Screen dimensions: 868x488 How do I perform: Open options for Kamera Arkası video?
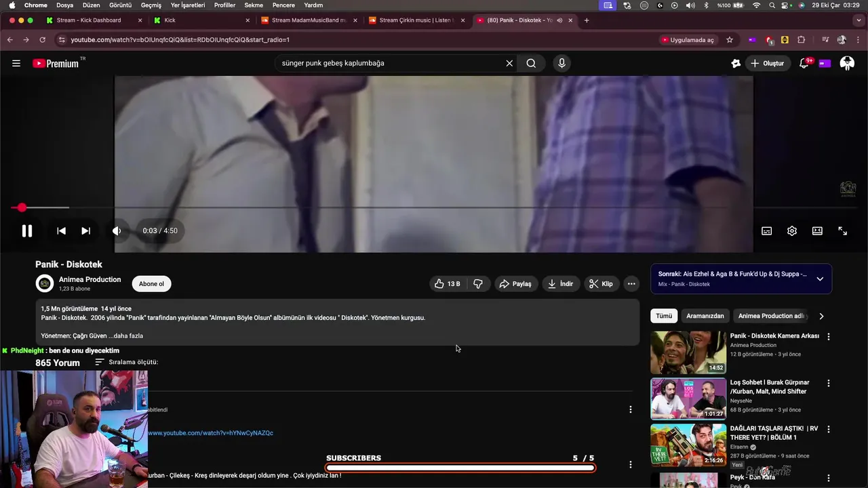coord(828,337)
